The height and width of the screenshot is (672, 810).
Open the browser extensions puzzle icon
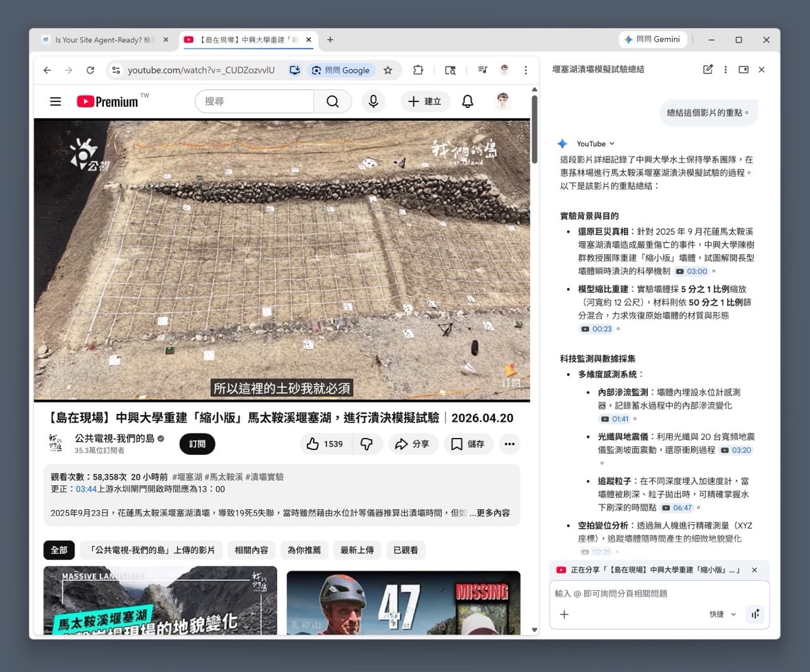click(418, 70)
